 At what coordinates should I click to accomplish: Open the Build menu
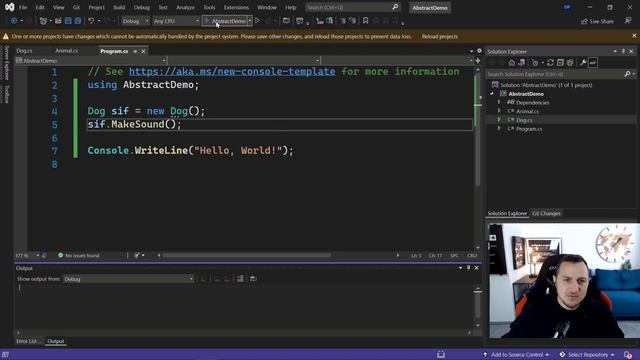click(x=119, y=7)
